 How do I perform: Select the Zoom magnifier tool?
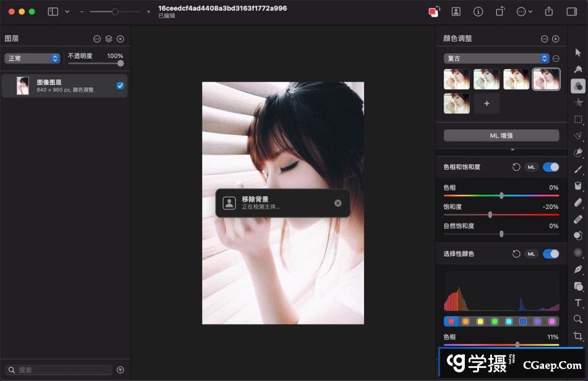coord(578,319)
